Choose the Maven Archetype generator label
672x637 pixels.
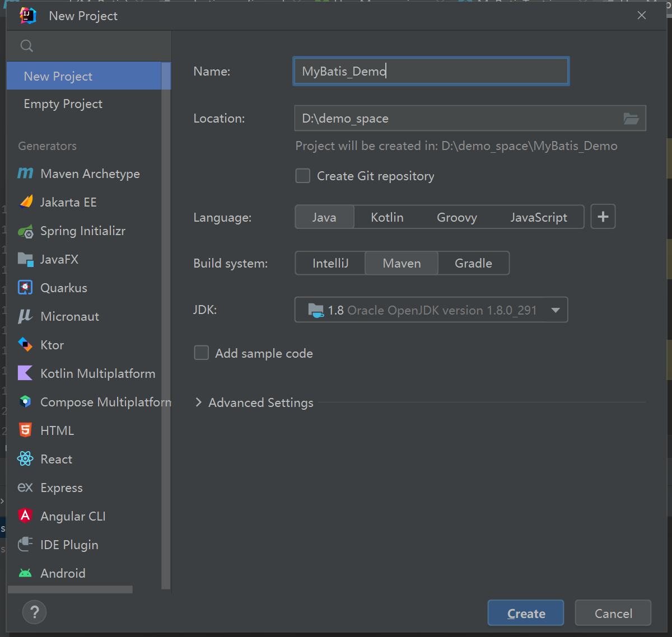pos(90,174)
